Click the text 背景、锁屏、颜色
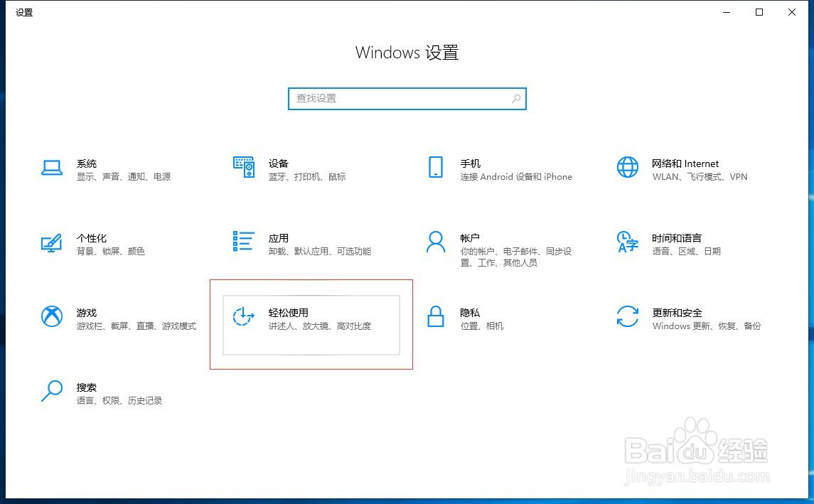The image size is (814, 504). click(111, 252)
